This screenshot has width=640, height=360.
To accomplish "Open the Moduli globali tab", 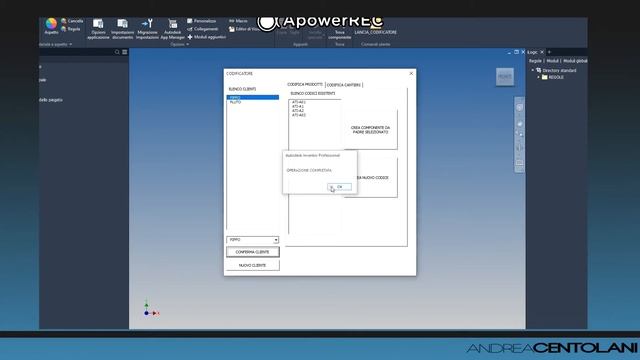I will [x=575, y=61].
